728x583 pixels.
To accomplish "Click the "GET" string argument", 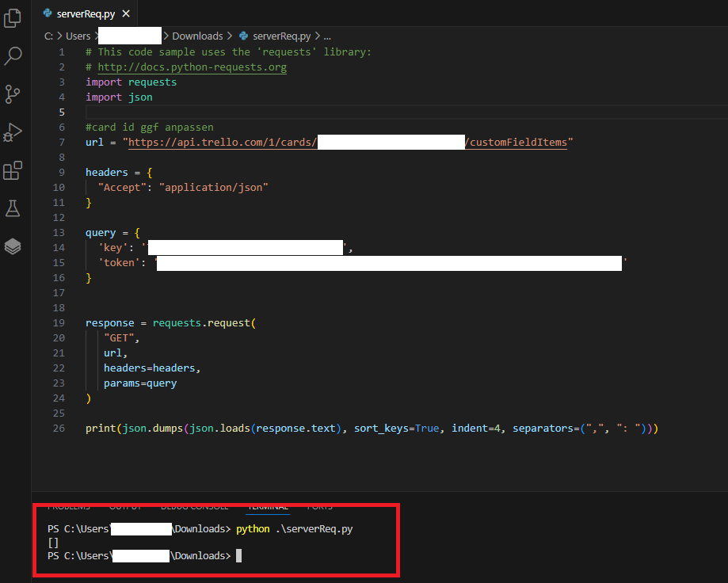I will point(119,338).
